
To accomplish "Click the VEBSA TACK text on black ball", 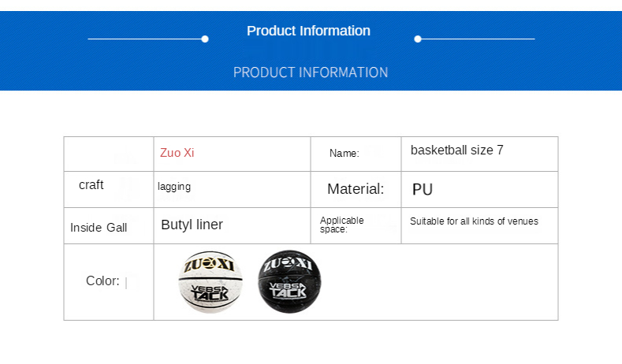I will pos(289,292).
